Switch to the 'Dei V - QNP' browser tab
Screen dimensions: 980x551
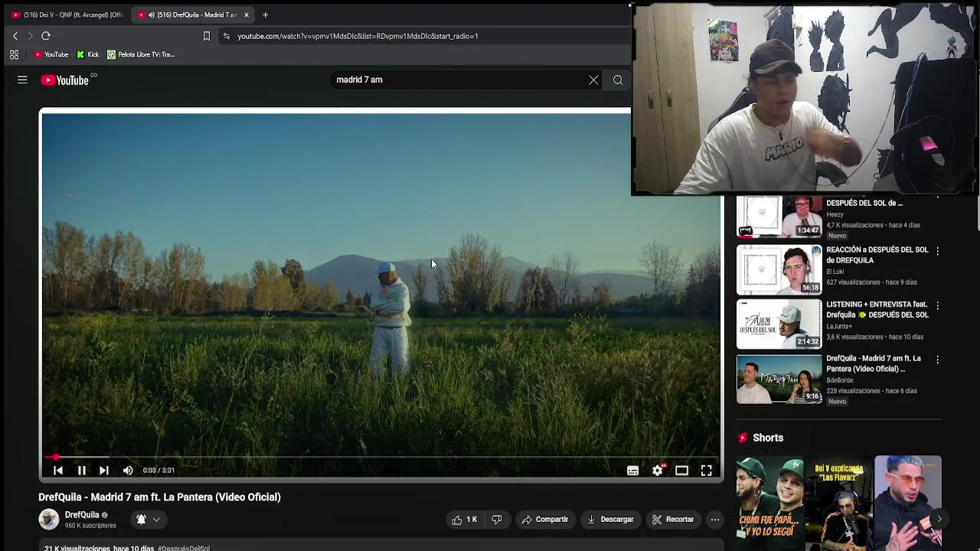(x=67, y=15)
